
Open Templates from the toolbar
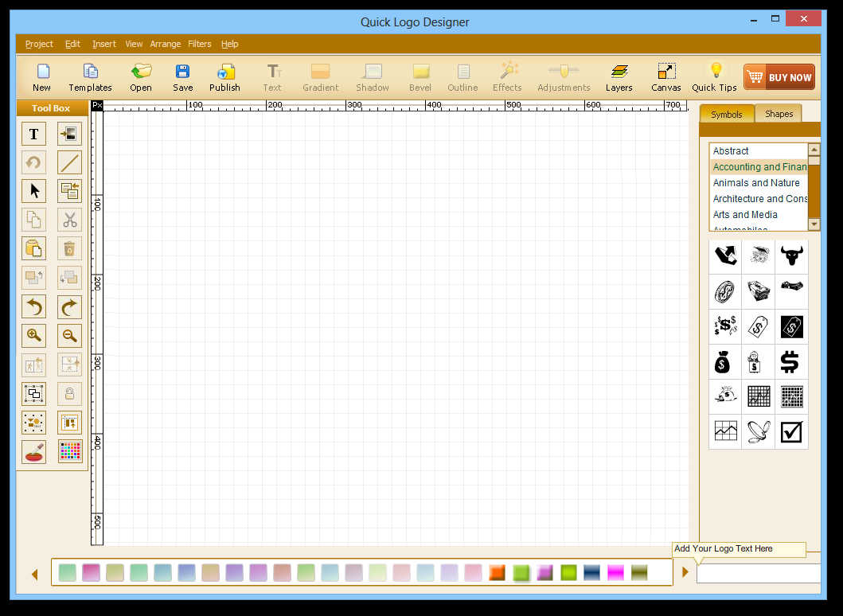point(90,76)
